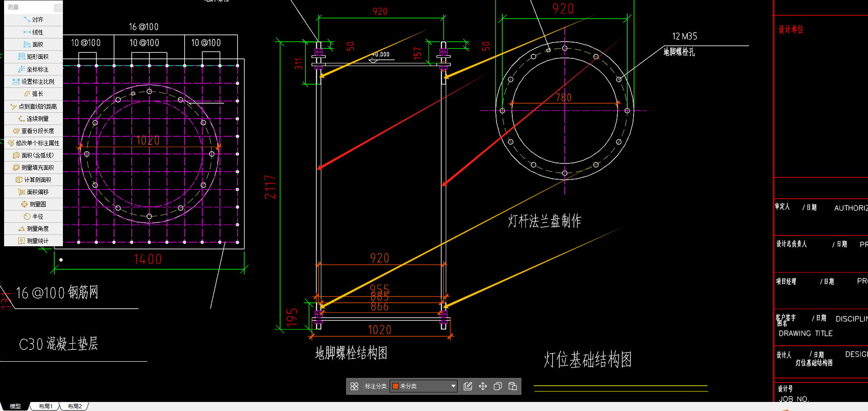Click the 灯位基础结构图 drawing title
Image resolution: width=868 pixels, height=411 pixels.
point(587,360)
